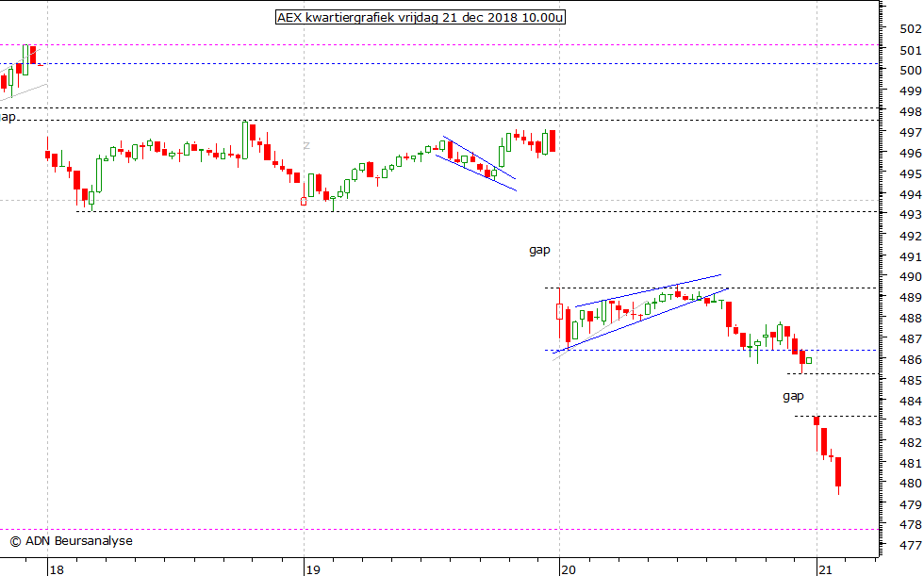Click the hollow red opening candle on the 20th
Image resolution: width=924 pixels, height=576 pixels.
(559, 311)
